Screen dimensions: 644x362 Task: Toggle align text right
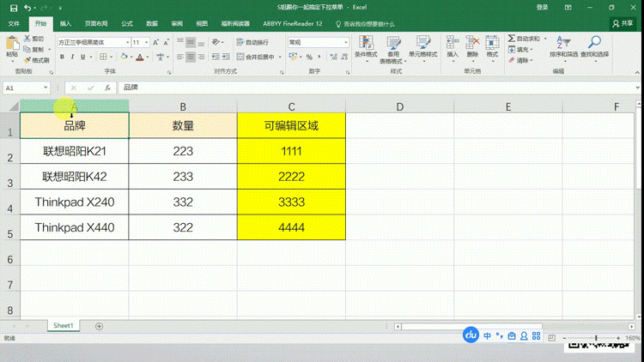point(201,57)
